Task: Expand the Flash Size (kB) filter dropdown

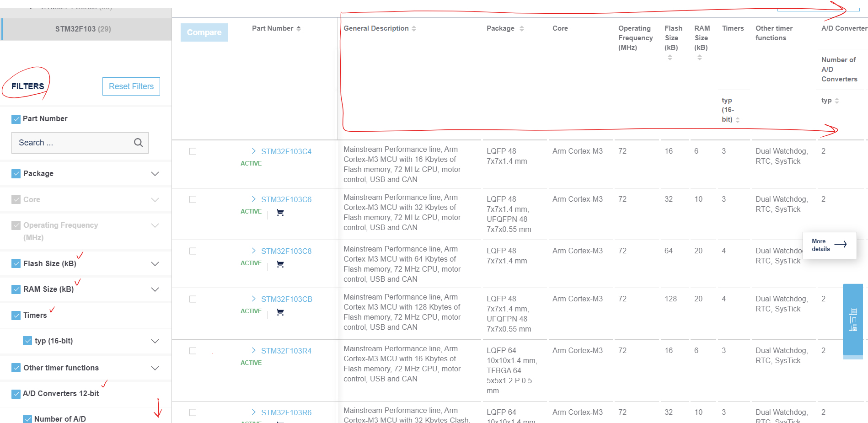Action: pos(155,264)
